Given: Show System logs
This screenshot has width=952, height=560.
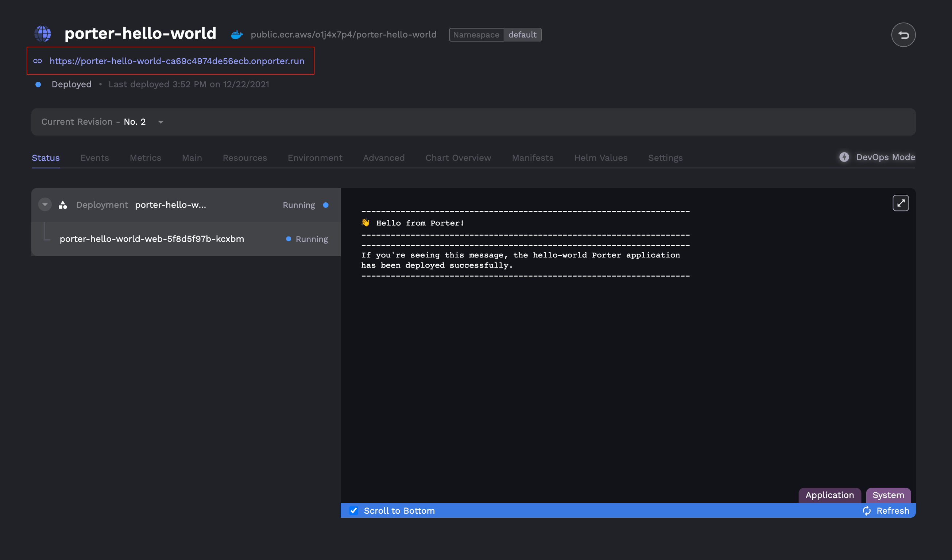Looking at the screenshot, I should pyautogui.click(x=888, y=495).
